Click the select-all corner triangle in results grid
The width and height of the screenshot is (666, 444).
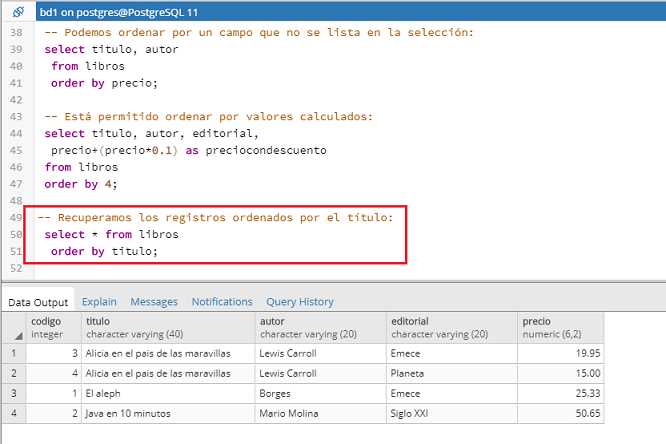18,336
